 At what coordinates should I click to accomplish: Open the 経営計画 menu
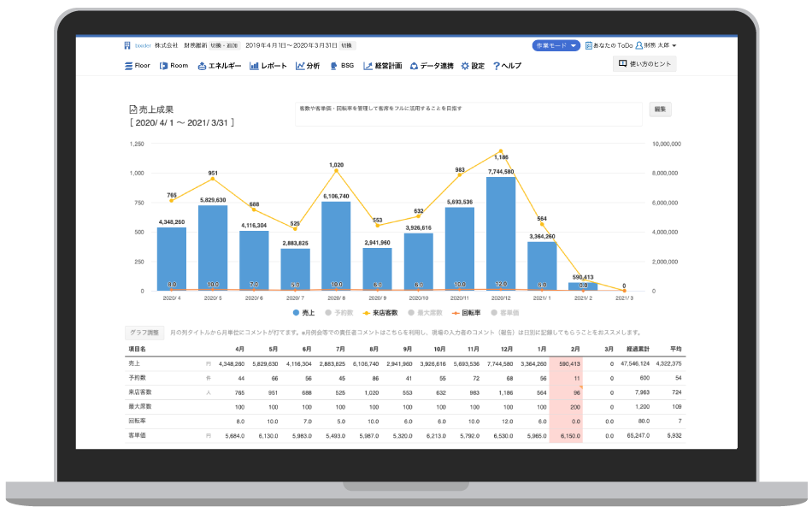tap(383, 66)
